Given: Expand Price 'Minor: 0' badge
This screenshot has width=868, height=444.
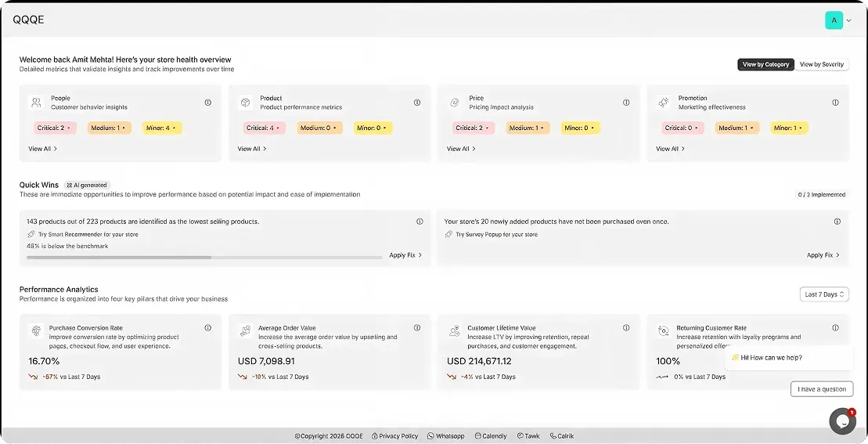Looking at the screenshot, I should coord(581,128).
